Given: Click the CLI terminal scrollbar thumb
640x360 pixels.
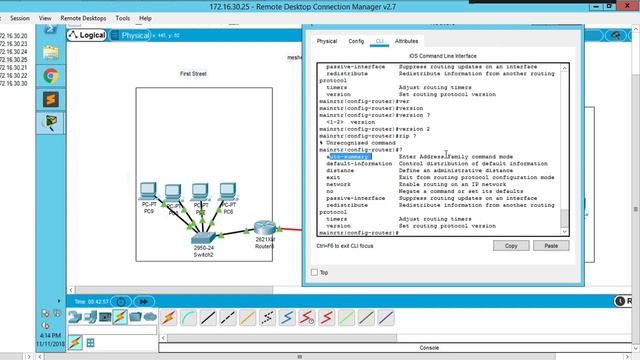Looking at the screenshot, I should [x=564, y=218].
